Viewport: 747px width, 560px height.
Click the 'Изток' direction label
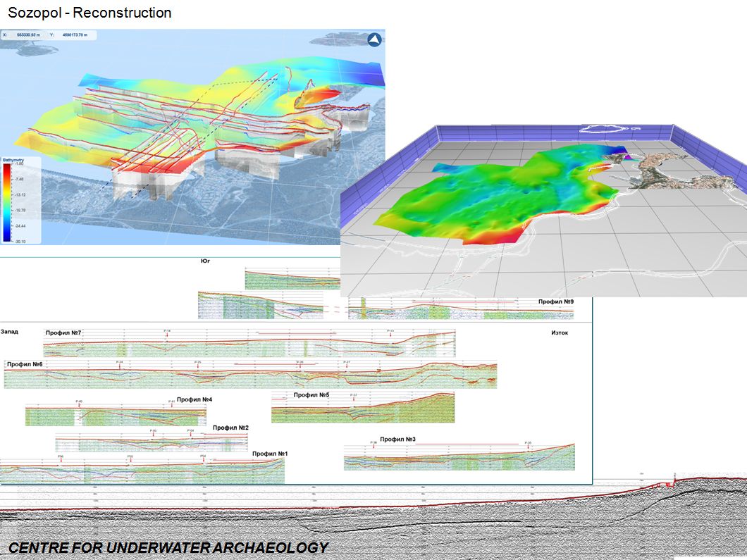click(x=560, y=332)
